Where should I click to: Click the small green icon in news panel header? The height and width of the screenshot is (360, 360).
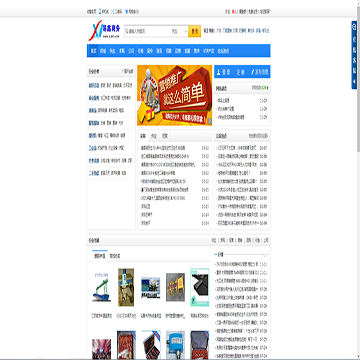pos(268,88)
